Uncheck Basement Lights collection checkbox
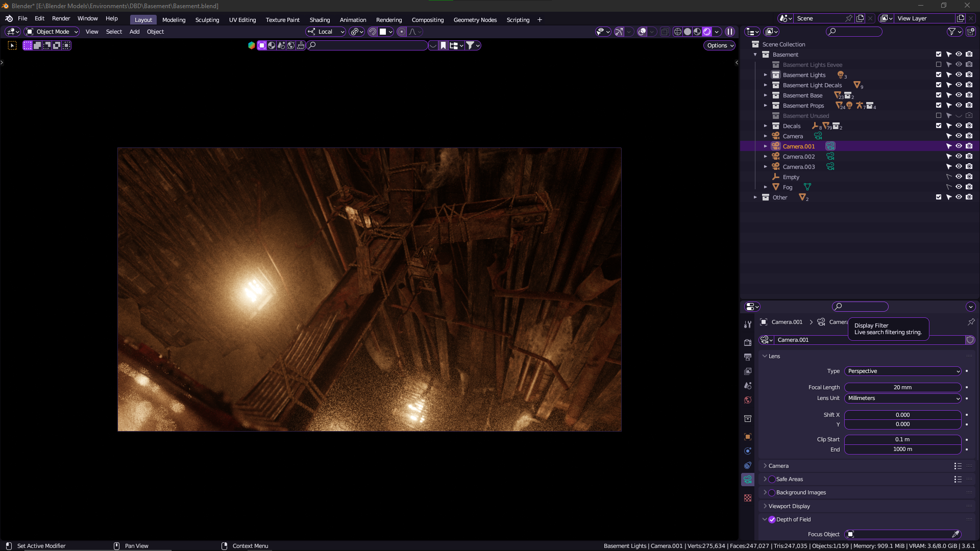The width and height of the screenshot is (980, 551). point(939,74)
